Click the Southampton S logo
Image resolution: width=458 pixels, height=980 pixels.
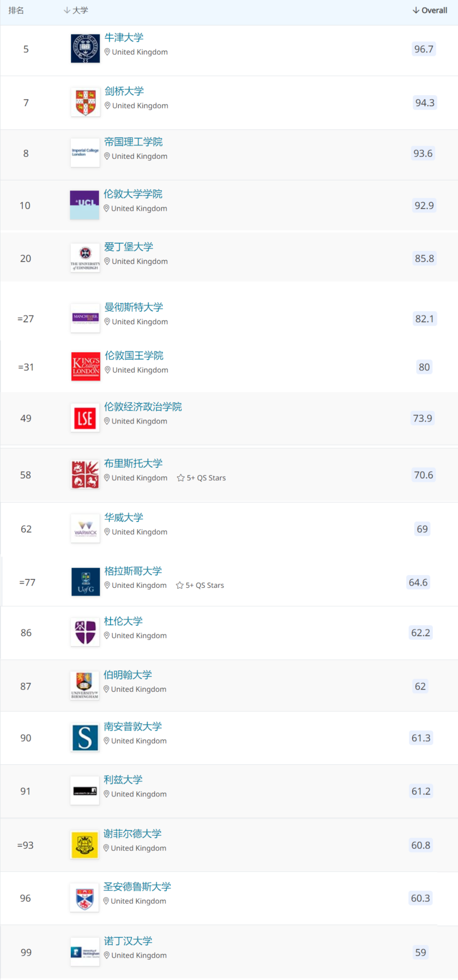click(x=85, y=738)
